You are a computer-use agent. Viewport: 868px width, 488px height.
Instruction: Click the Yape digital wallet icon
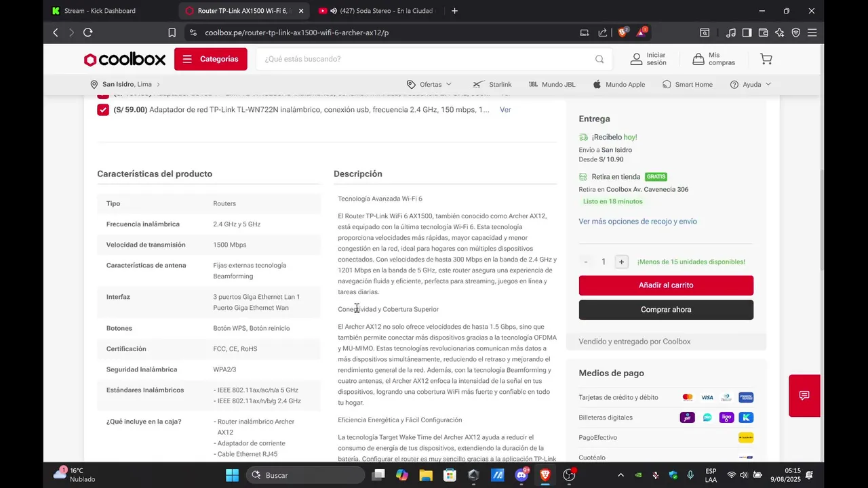688,418
